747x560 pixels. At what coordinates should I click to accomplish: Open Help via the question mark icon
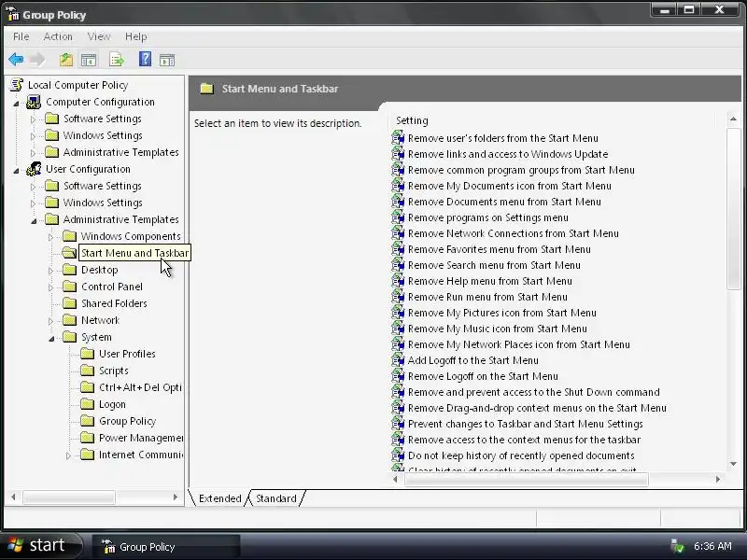click(x=145, y=59)
